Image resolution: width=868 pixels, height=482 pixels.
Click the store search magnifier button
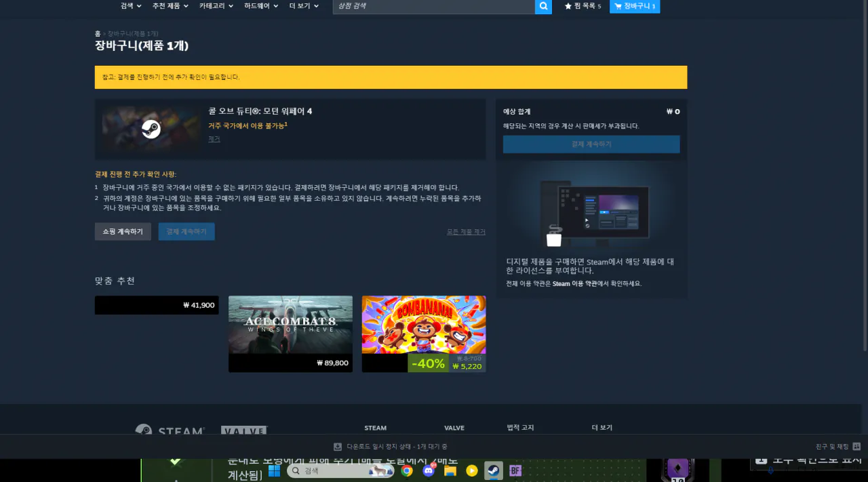(x=543, y=6)
